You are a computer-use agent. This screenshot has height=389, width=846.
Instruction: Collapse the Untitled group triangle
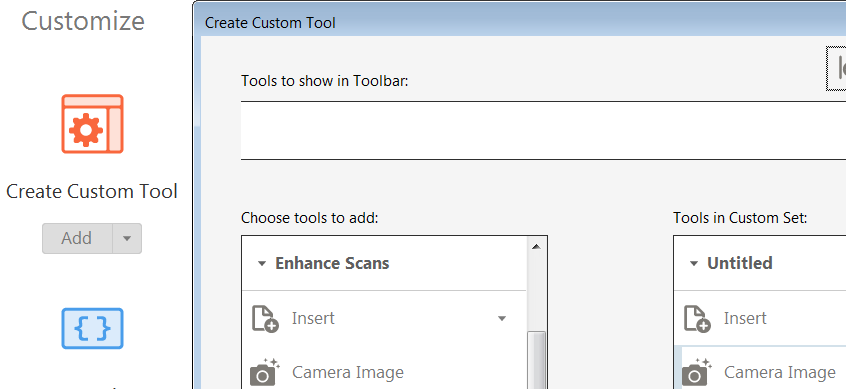click(693, 264)
